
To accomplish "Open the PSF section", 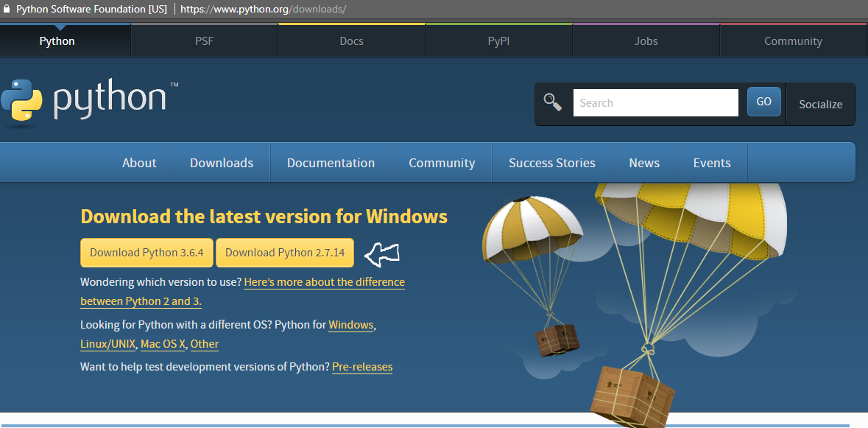I will pyautogui.click(x=204, y=41).
